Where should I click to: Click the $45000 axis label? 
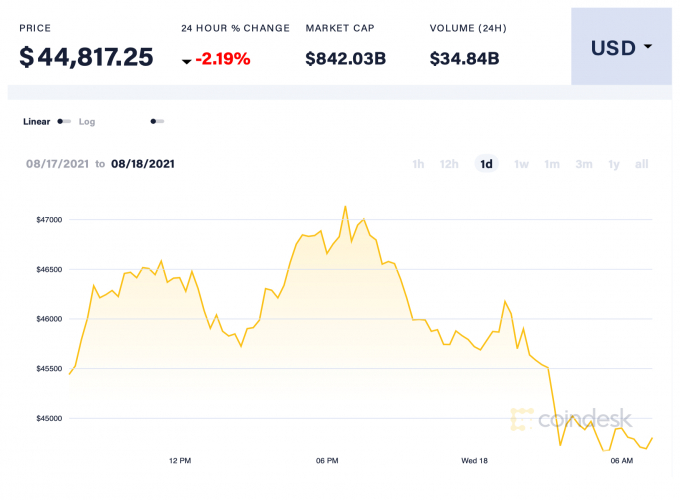point(49,418)
